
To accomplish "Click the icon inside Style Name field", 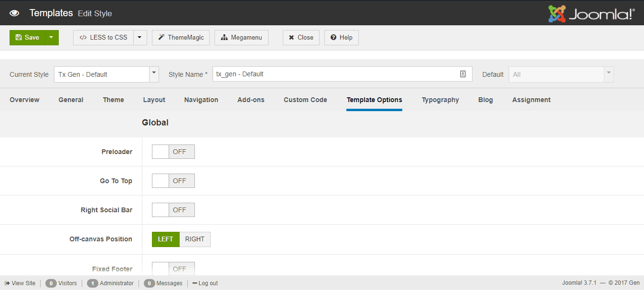I will [x=462, y=74].
